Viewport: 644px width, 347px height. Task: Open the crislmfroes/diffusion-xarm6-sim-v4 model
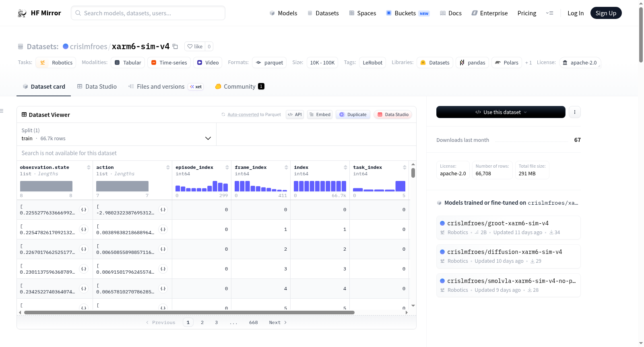coord(508,256)
